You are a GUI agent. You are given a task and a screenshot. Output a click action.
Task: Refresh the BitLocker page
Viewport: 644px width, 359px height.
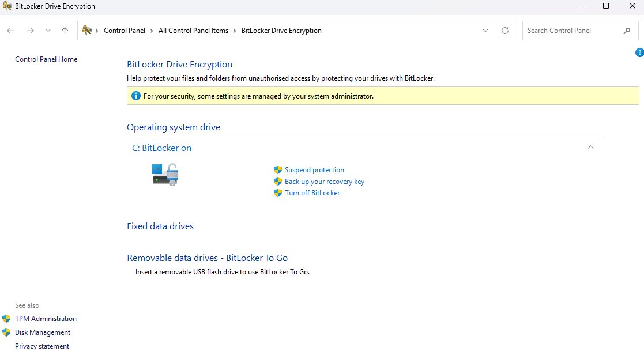click(505, 31)
